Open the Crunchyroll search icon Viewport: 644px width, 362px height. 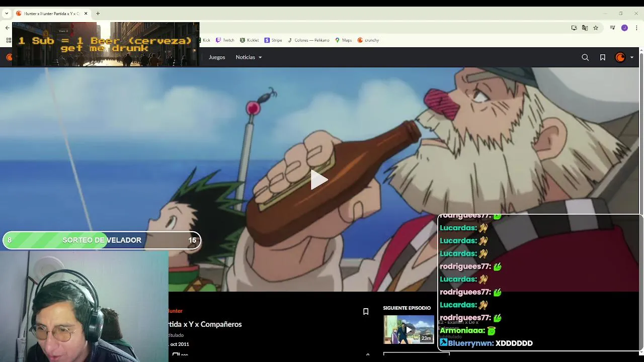(585, 57)
